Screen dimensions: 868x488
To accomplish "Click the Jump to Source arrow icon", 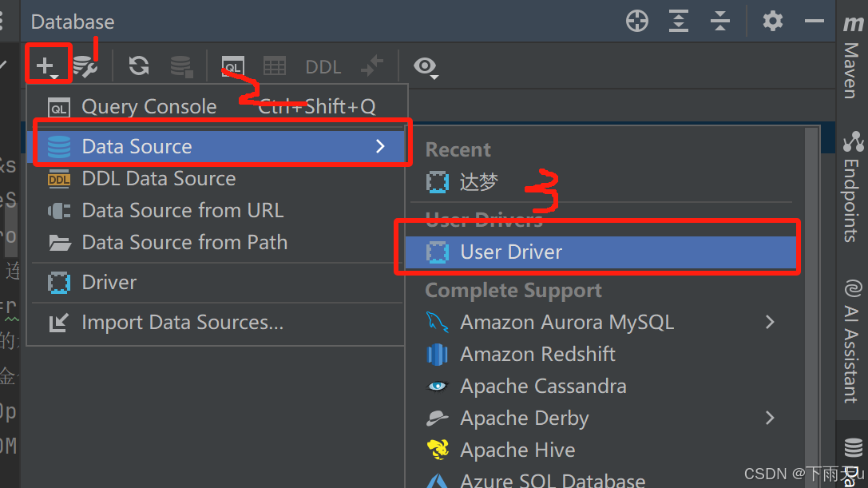I will pyautogui.click(x=372, y=66).
